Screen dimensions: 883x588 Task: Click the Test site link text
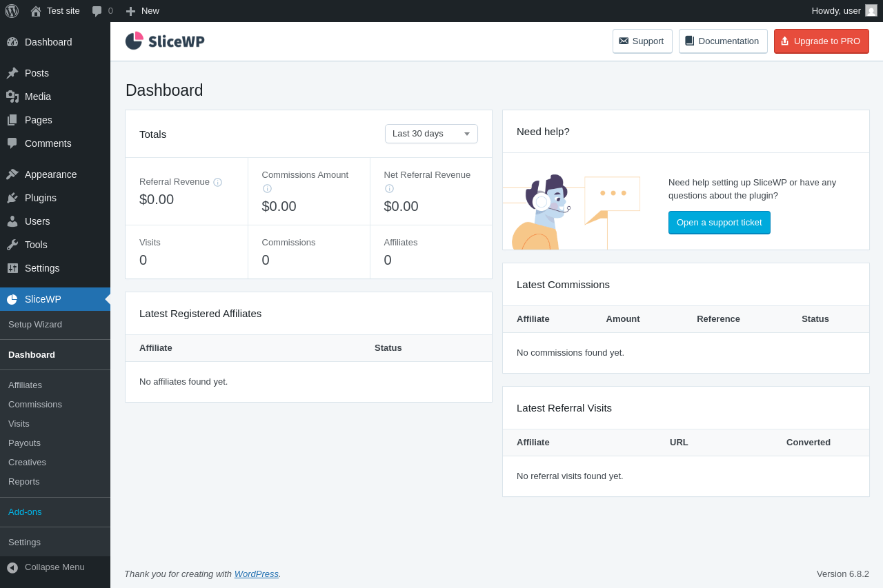tap(63, 11)
